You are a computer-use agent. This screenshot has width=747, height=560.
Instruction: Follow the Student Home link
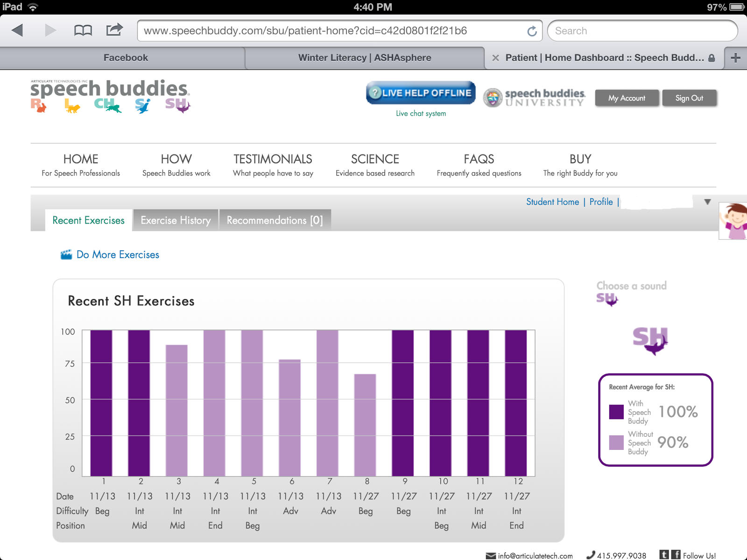tap(553, 202)
